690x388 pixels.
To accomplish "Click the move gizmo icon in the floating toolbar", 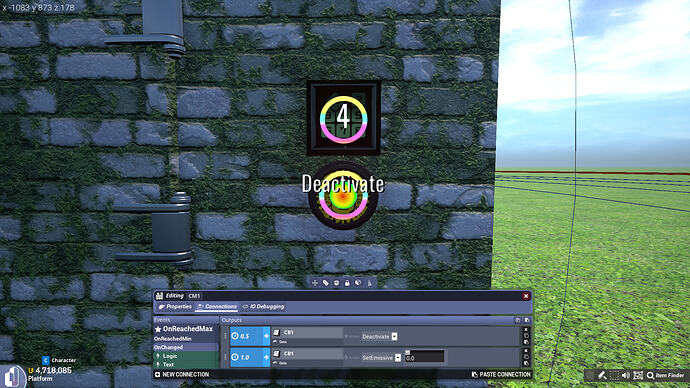I will pyautogui.click(x=315, y=283).
